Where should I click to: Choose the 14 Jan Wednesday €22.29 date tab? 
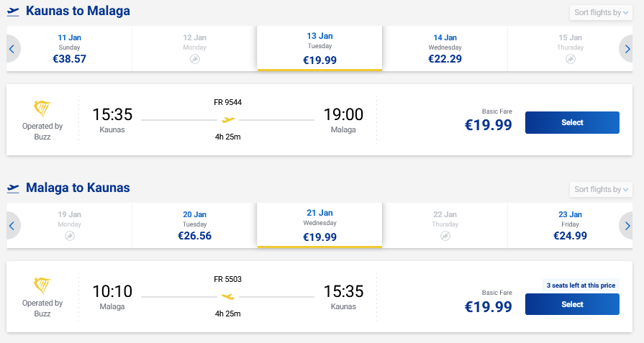pyautogui.click(x=445, y=49)
